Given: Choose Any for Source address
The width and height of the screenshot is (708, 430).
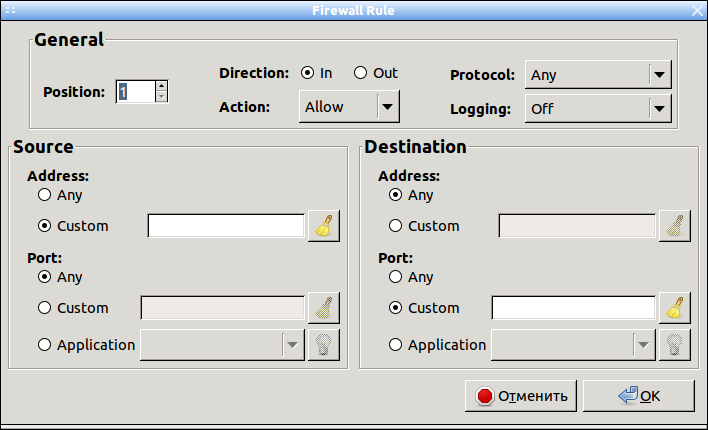Looking at the screenshot, I should click(44, 195).
